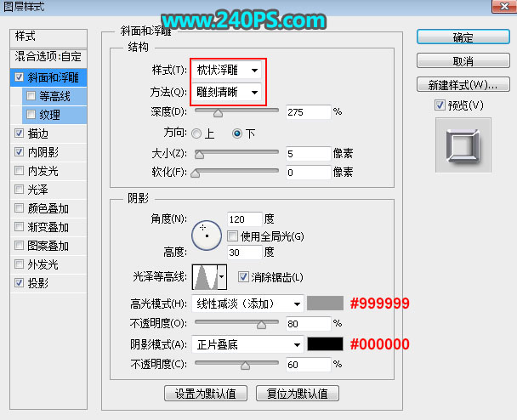Screen dimensions: 517x420
Task: Uncheck the 描边 effect checkbox
Action: [x=19, y=133]
